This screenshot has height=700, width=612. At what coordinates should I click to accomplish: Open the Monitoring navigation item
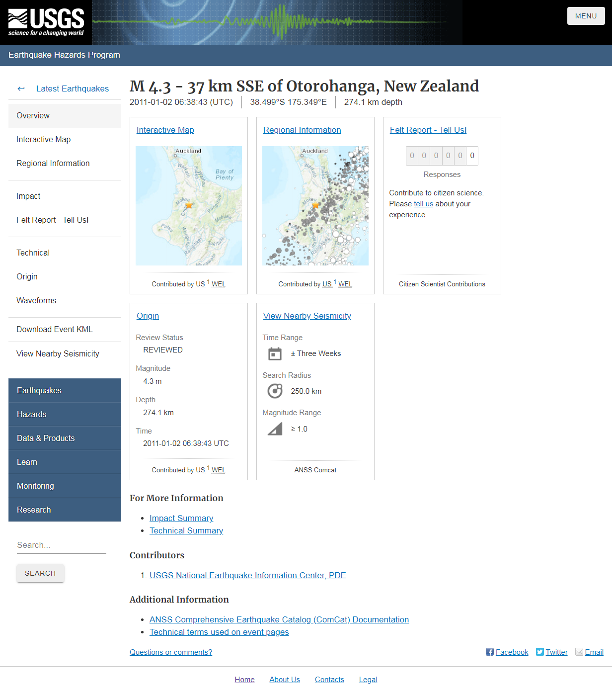[65, 486]
